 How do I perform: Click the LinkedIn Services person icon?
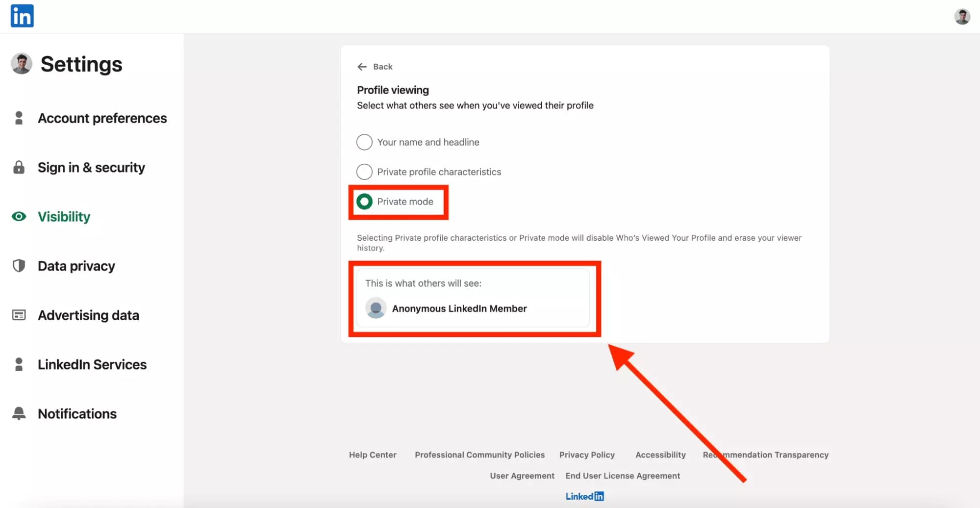[19, 364]
